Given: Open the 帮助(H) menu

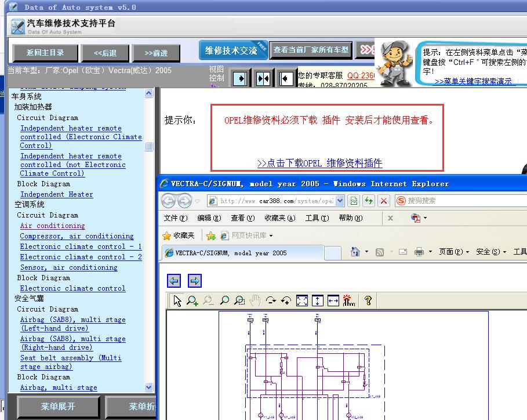Looking at the screenshot, I should point(351,218).
